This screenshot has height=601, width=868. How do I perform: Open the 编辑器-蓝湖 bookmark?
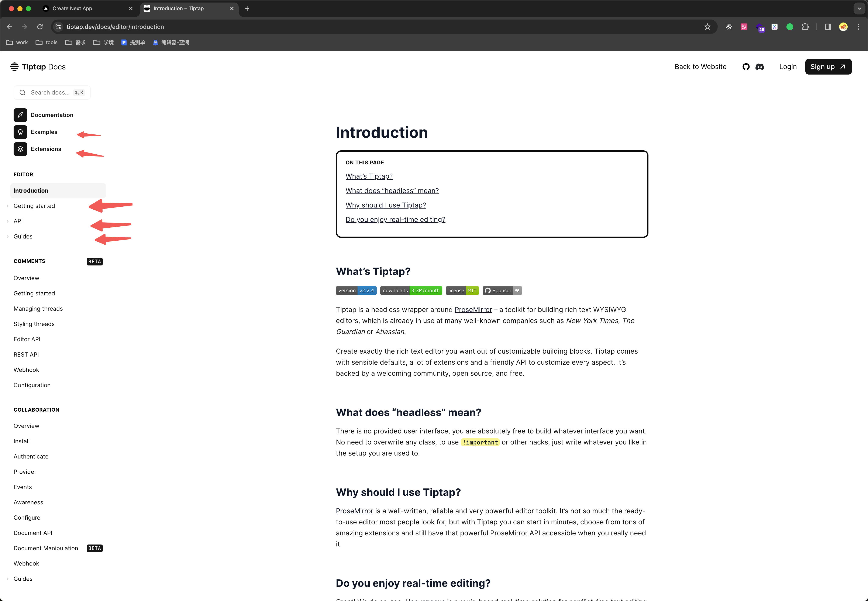pyautogui.click(x=170, y=42)
